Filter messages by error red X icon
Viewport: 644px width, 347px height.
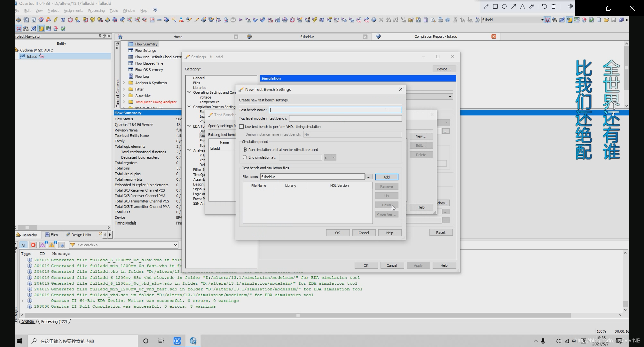(x=33, y=245)
